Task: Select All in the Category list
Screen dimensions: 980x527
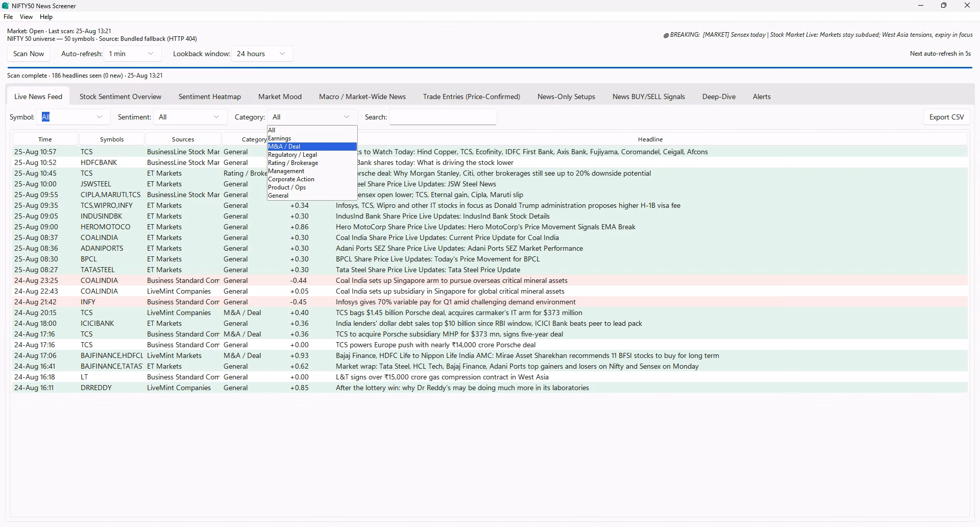Action: (x=312, y=130)
